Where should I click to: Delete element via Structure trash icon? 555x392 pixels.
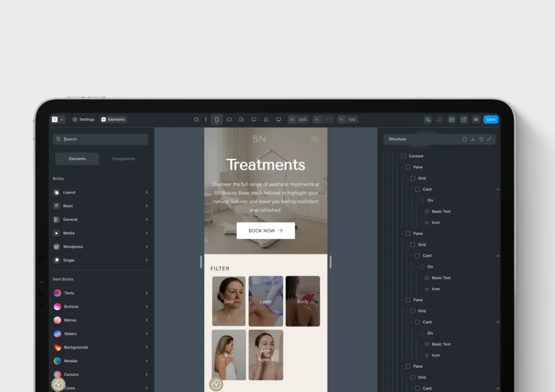tap(481, 139)
